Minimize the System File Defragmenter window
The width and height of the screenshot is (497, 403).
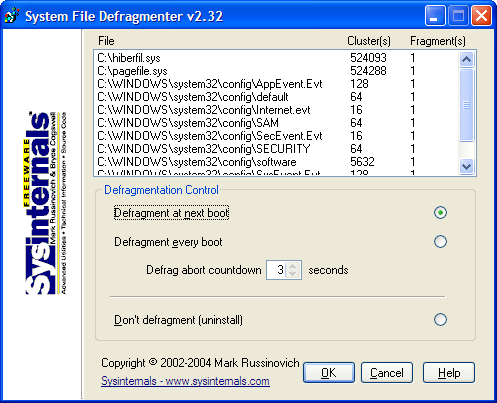click(x=435, y=15)
